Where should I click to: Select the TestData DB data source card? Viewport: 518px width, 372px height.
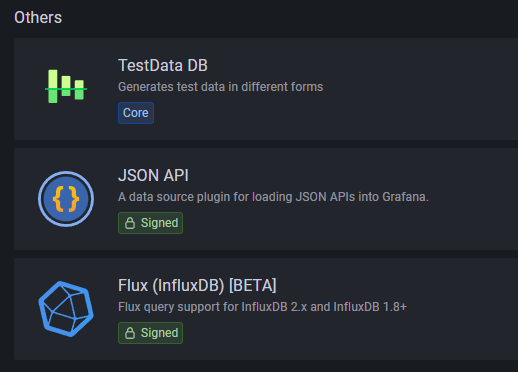point(266,89)
